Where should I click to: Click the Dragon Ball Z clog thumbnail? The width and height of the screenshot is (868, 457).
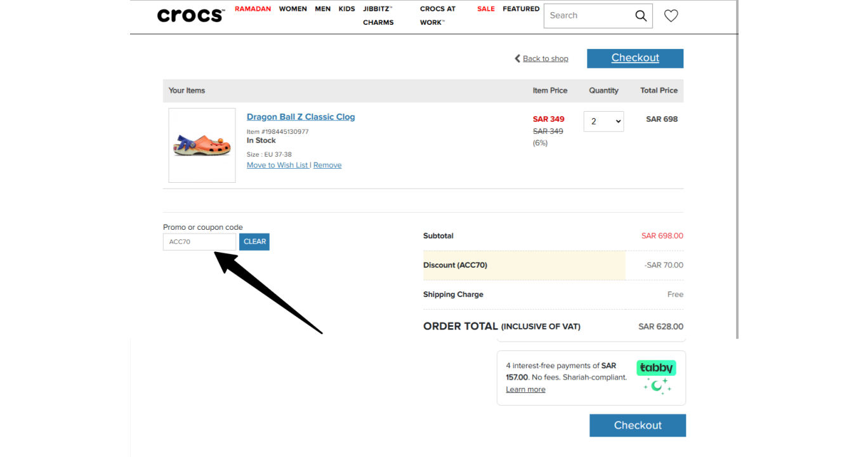pyautogui.click(x=202, y=145)
